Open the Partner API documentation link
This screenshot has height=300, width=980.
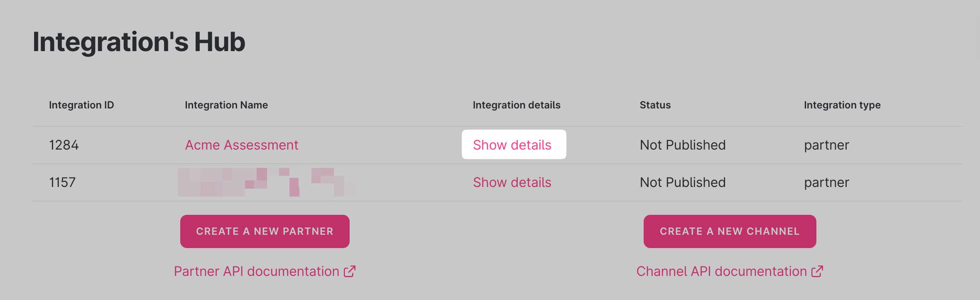[x=256, y=271]
